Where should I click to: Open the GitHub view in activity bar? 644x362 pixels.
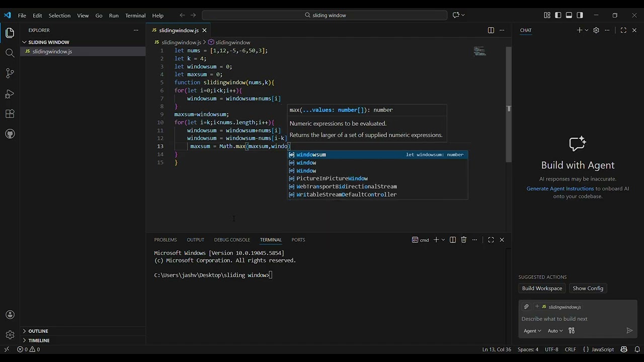click(10, 134)
